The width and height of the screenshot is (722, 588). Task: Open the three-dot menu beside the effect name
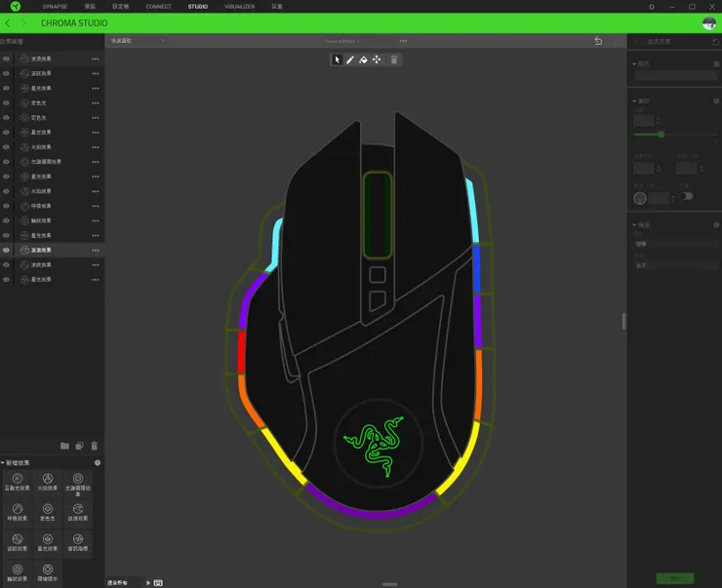(403, 41)
